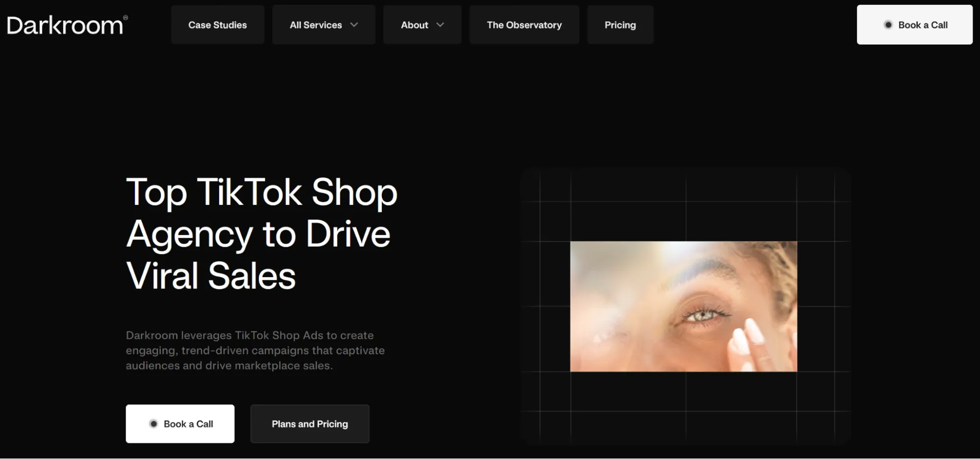980x459 pixels.
Task: Open Plans and Pricing
Action: (310, 424)
